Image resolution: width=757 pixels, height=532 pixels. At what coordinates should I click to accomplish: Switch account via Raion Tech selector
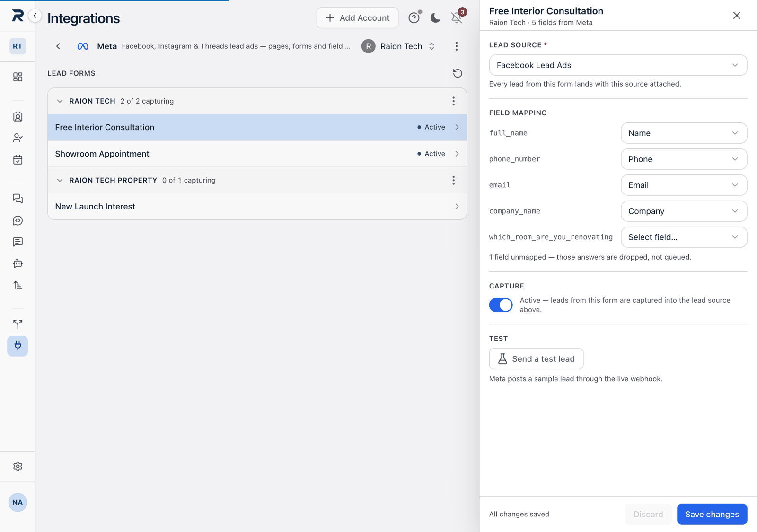pos(398,46)
